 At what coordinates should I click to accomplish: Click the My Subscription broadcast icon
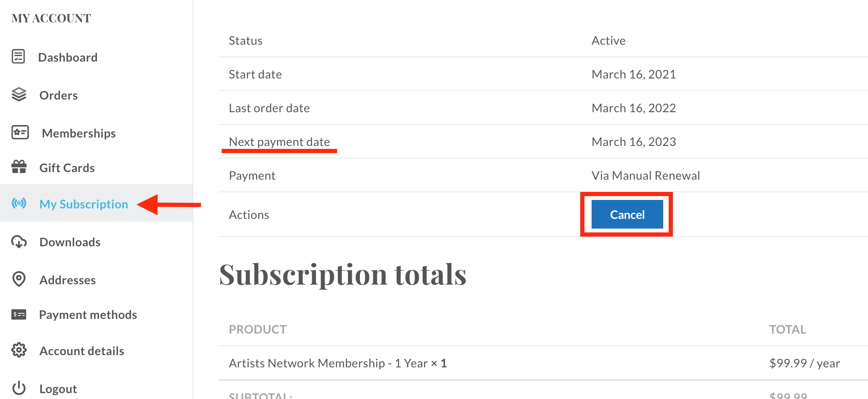(x=19, y=203)
